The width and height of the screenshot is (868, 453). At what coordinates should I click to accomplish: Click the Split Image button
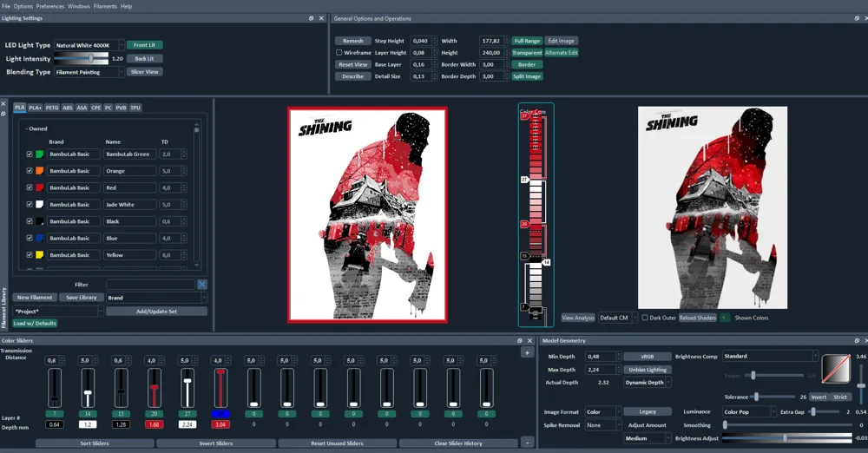527,76
